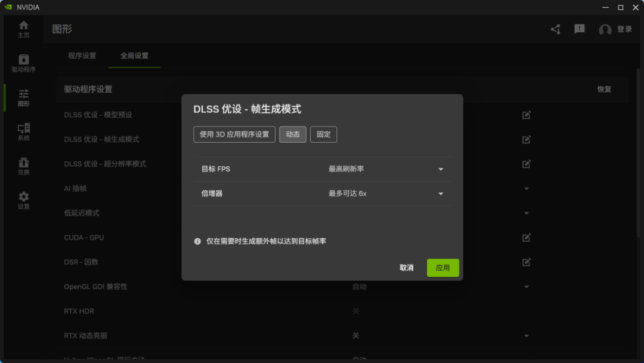Click the share icon in top bar
The width and height of the screenshot is (644, 363).
[556, 29]
